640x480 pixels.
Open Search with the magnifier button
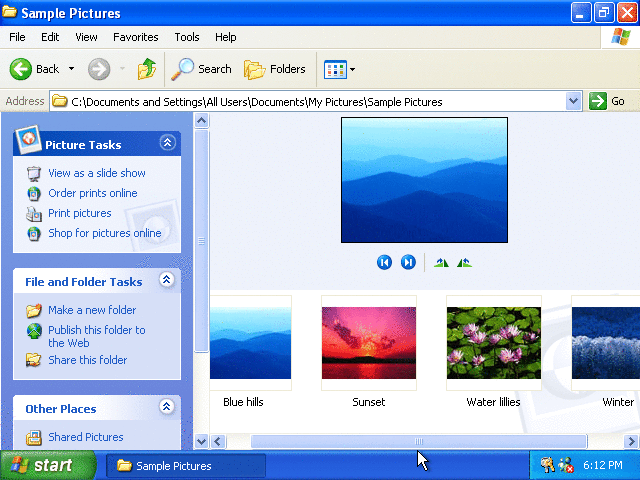pos(201,69)
